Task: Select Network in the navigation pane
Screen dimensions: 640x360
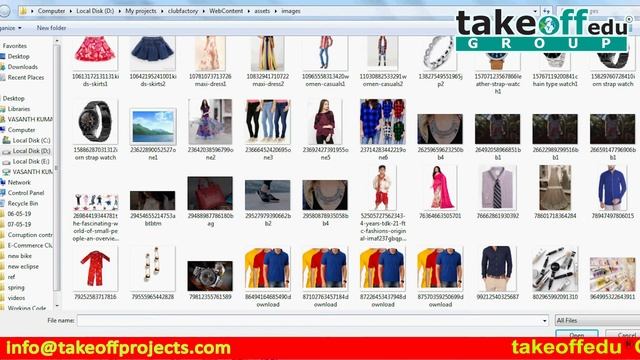Action: [19, 182]
